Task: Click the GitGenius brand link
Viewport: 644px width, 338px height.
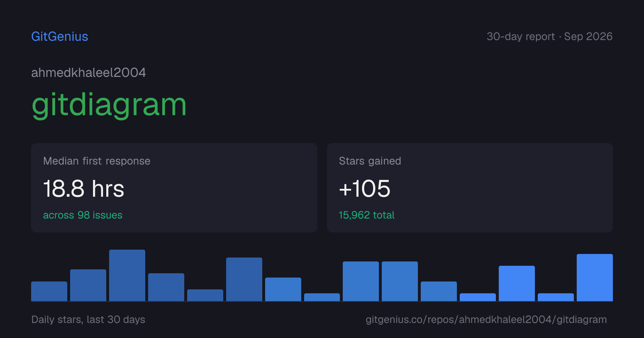Action: (x=59, y=36)
